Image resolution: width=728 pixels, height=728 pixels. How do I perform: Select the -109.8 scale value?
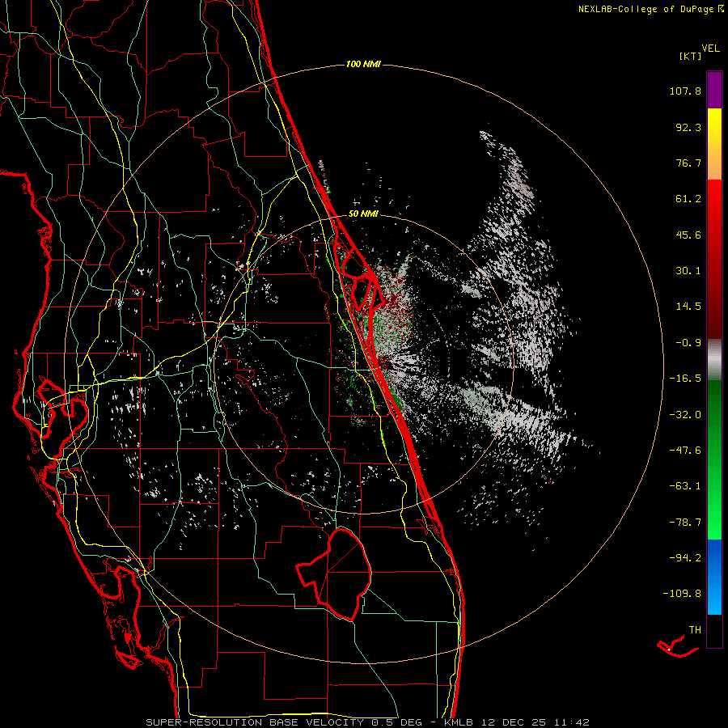682,594
